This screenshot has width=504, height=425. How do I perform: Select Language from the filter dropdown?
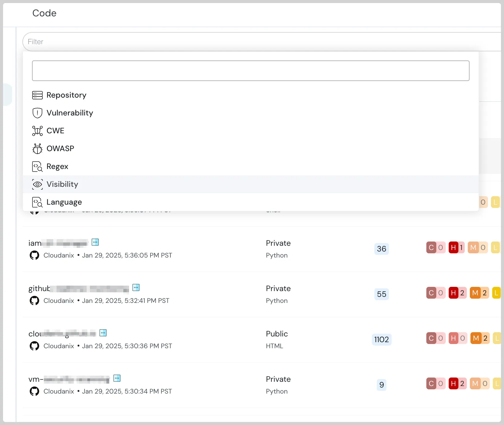[64, 202]
